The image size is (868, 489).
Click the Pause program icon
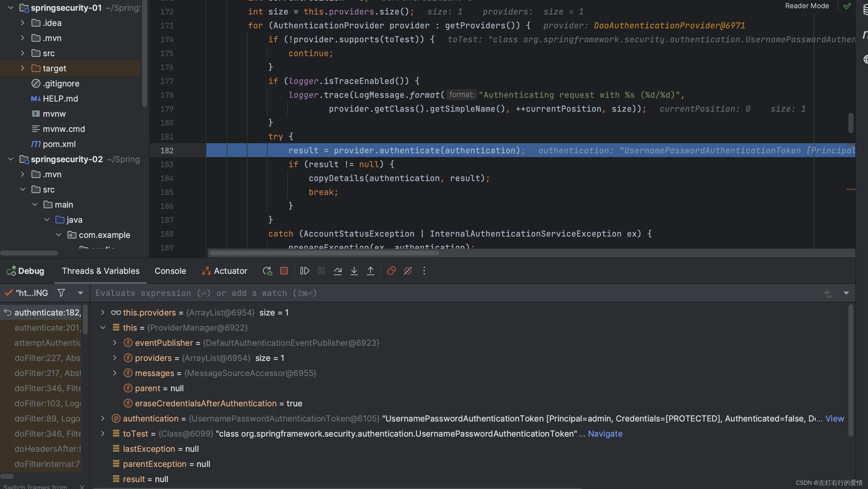coord(321,271)
